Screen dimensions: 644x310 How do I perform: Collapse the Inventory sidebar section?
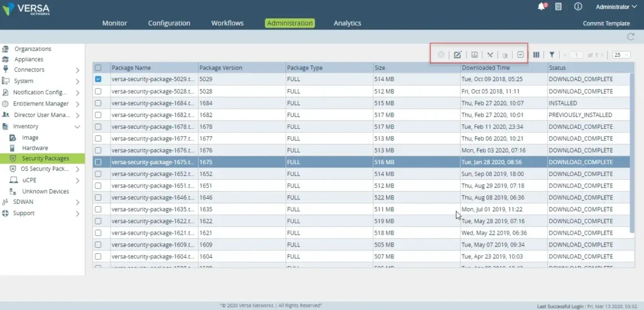tap(77, 126)
